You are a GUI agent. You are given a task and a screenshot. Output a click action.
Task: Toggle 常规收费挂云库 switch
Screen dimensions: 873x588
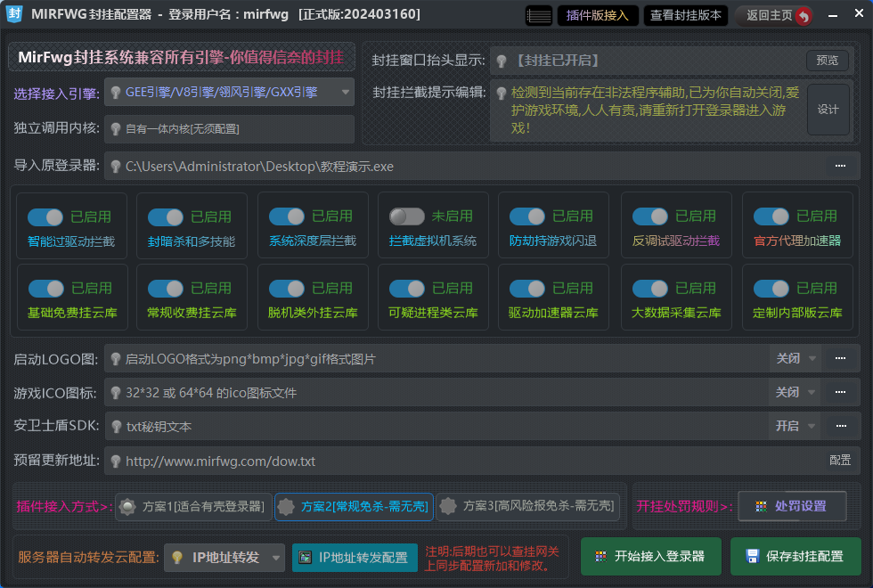[166, 289]
